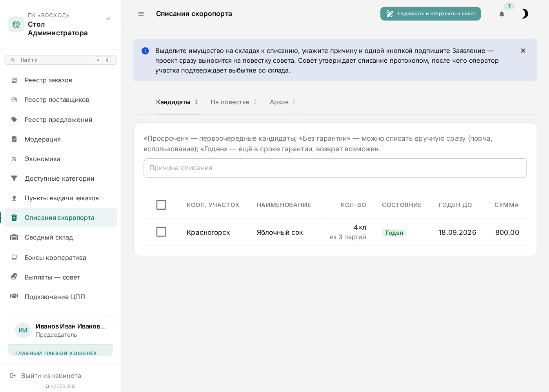Switch to Кандидаты tab
The width and height of the screenshot is (549, 392).
(x=177, y=102)
